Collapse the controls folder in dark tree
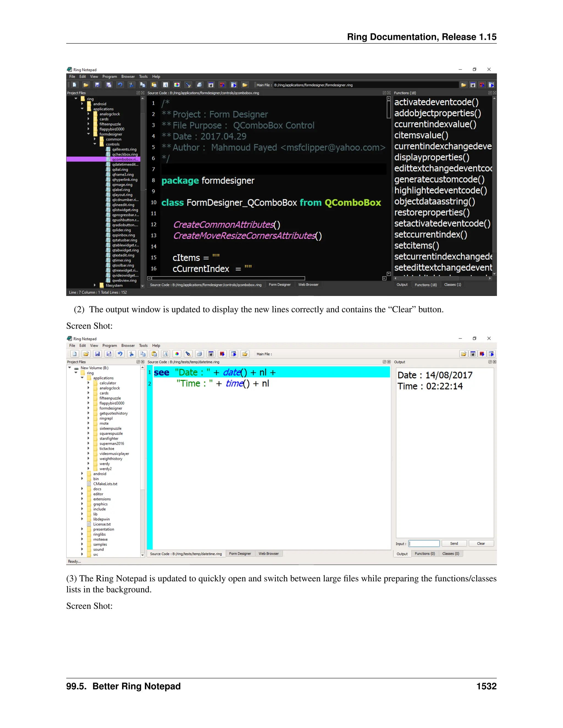The image size is (563, 728). [95, 144]
